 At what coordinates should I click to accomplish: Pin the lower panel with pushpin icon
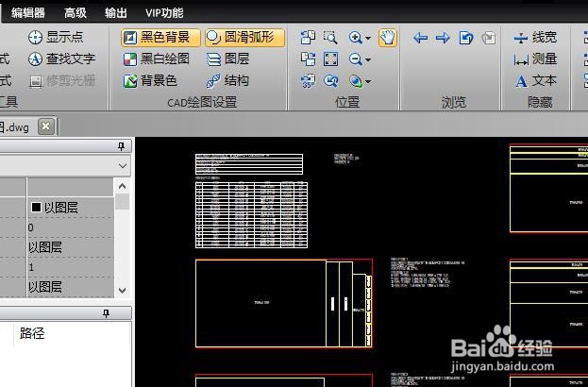[x=106, y=313]
